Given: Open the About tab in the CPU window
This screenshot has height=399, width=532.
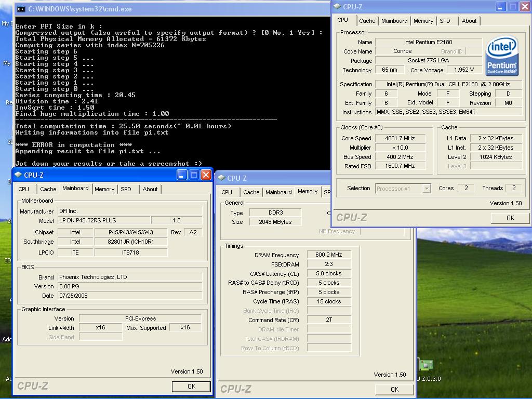Looking at the screenshot, I should pos(469,21).
